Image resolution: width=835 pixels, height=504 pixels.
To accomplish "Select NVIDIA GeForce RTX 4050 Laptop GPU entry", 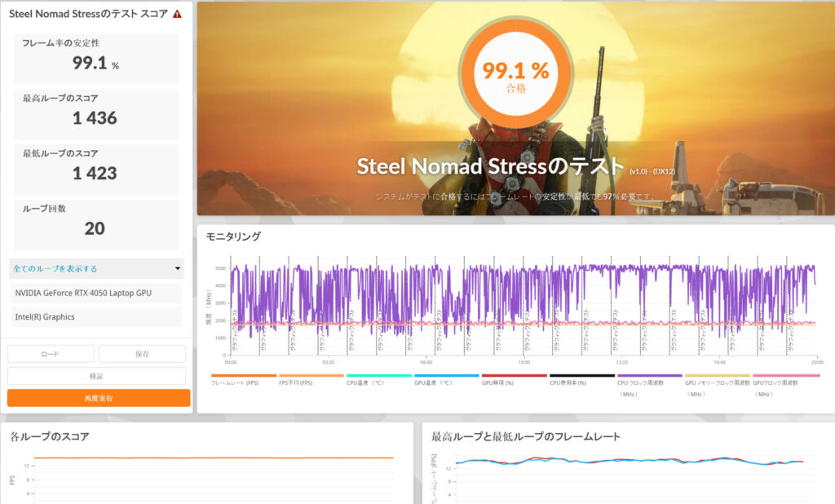I will coord(96,293).
